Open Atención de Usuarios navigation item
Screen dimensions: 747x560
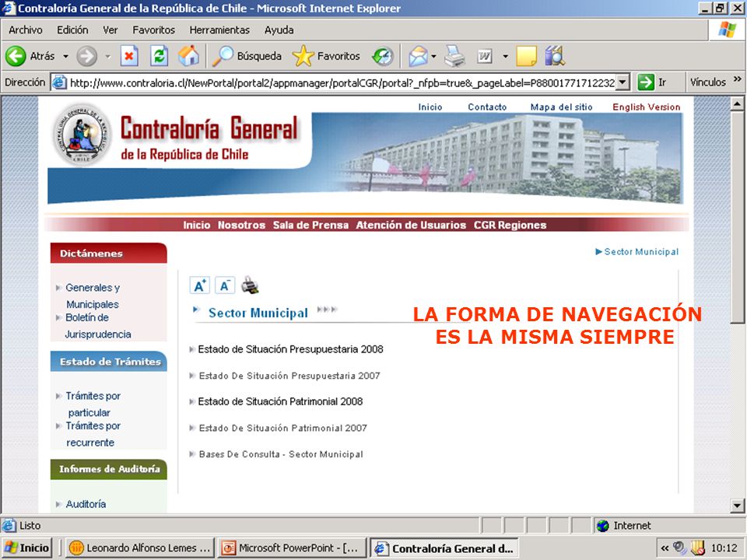[x=411, y=226]
